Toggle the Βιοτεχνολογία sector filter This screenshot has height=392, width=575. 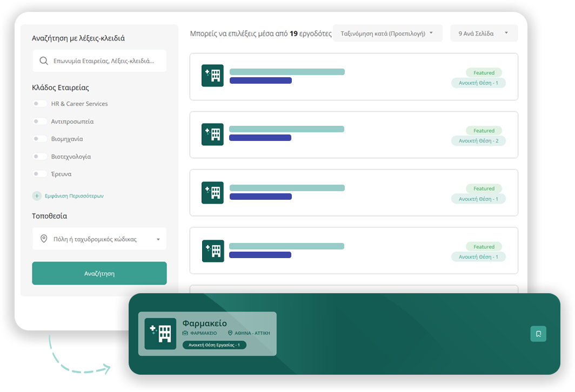point(39,157)
